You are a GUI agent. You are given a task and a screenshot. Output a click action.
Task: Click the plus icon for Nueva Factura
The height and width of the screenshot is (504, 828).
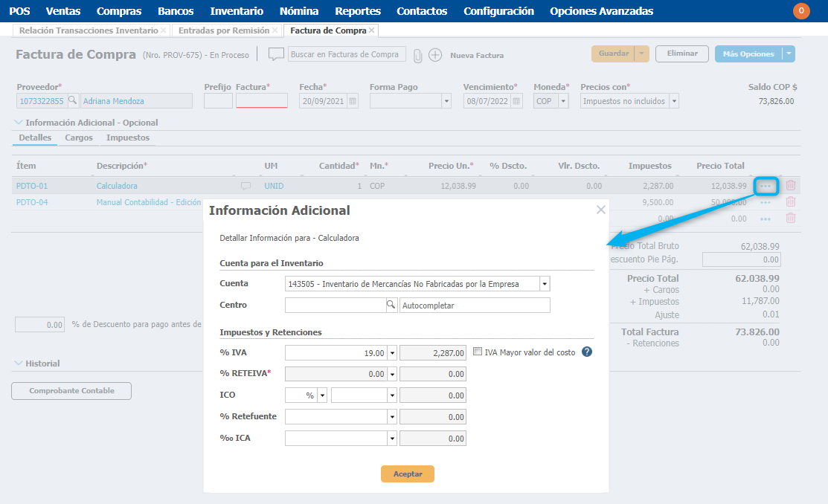[435, 55]
